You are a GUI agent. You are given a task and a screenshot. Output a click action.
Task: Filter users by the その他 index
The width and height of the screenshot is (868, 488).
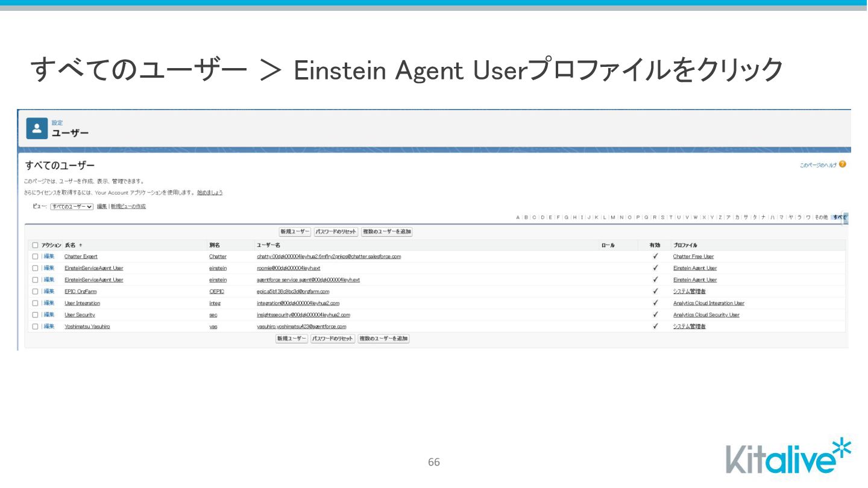pyautogui.click(x=821, y=217)
